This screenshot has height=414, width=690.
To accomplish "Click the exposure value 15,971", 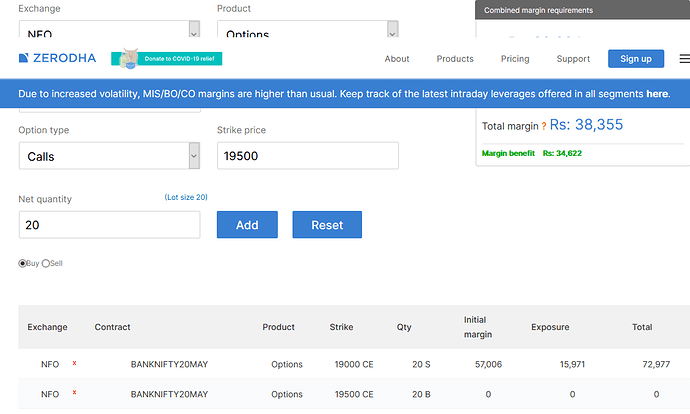I will pyautogui.click(x=572, y=364).
